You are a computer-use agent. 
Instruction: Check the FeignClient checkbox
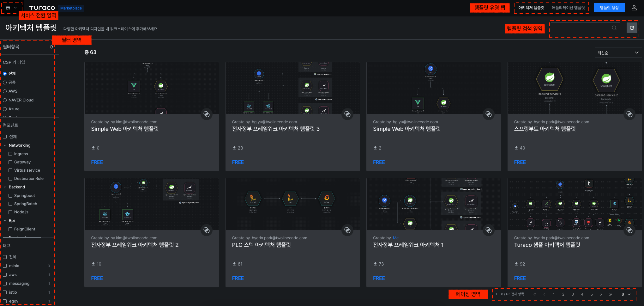[x=10, y=229]
